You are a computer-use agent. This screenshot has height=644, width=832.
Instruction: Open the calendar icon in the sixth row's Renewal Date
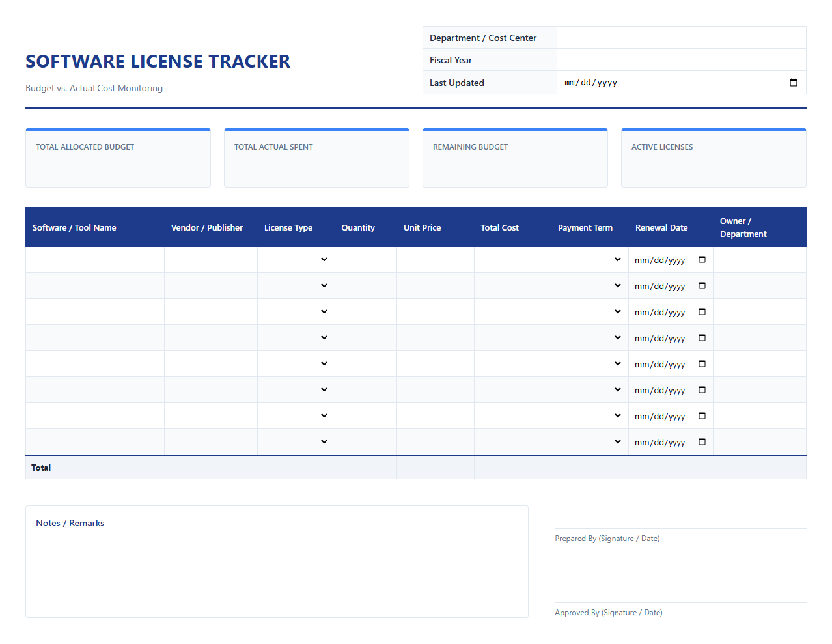pyautogui.click(x=702, y=390)
